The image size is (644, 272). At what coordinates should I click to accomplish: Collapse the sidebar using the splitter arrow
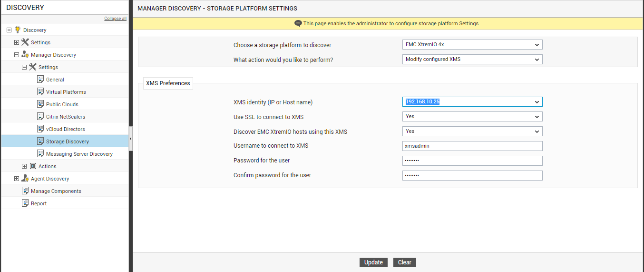tap(131, 139)
